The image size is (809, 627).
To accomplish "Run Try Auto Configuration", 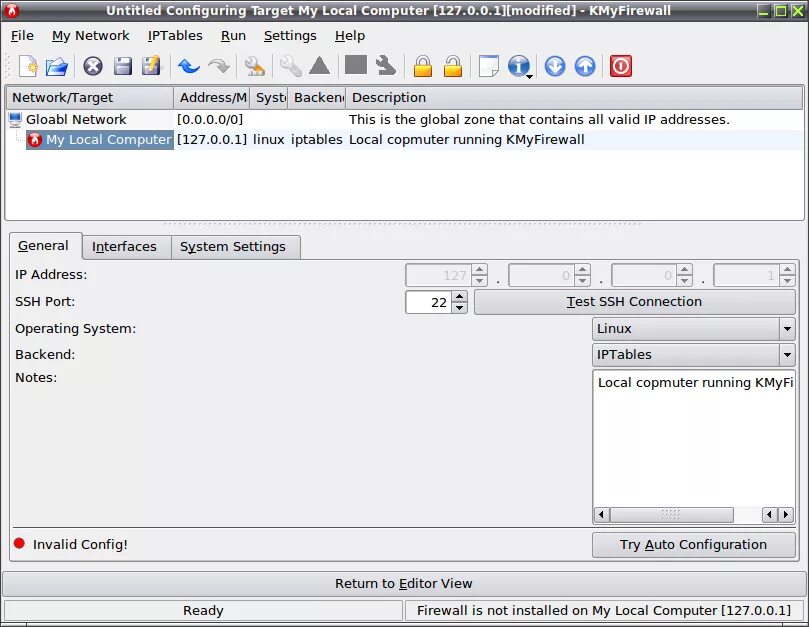I will tap(693, 544).
